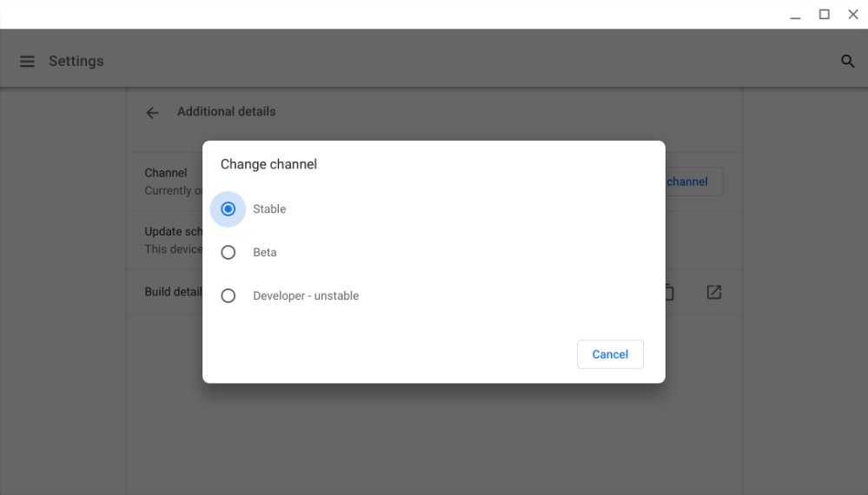Click the Additional details page heading
The image size is (868, 495).
(x=226, y=112)
